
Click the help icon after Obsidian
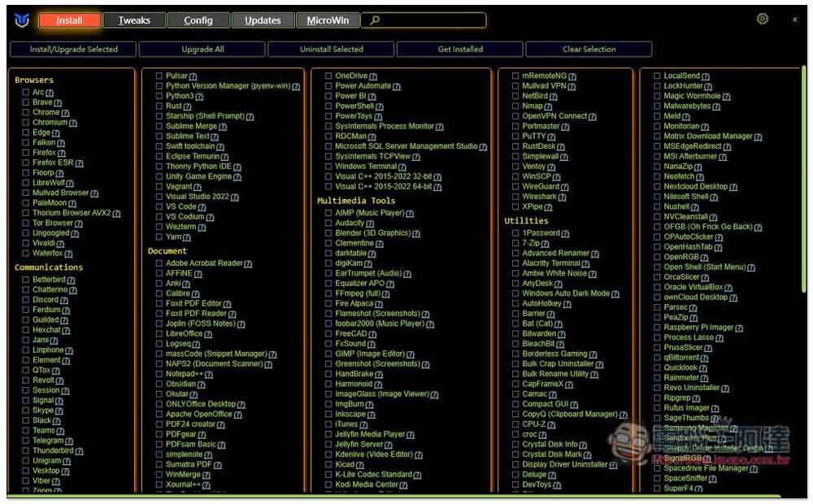201,385
